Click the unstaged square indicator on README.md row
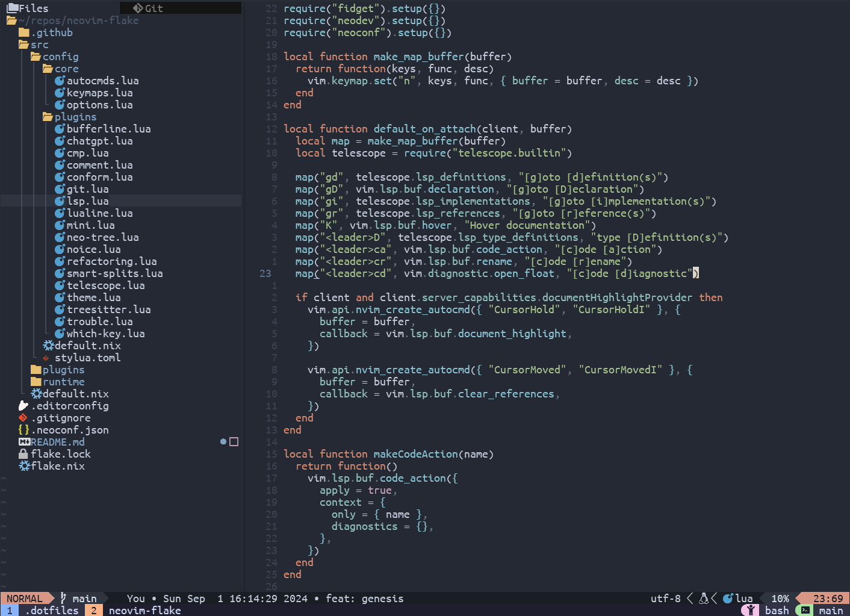 click(x=234, y=442)
